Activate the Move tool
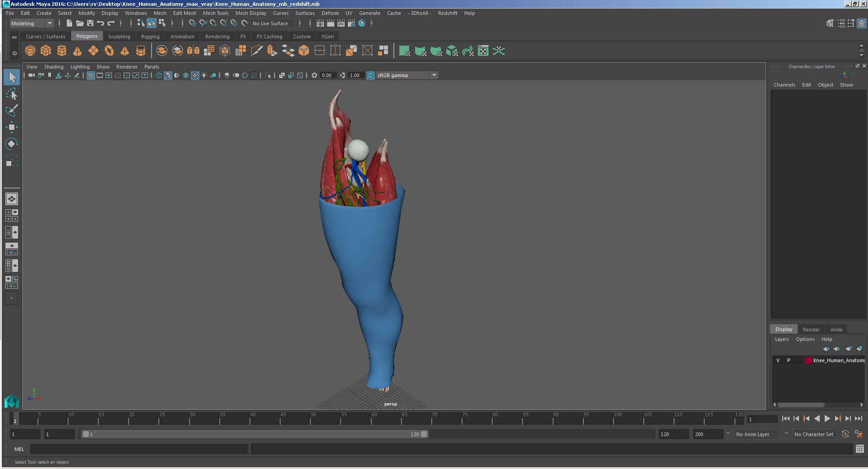Image resolution: width=868 pixels, height=469 pixels. [12, 127]
